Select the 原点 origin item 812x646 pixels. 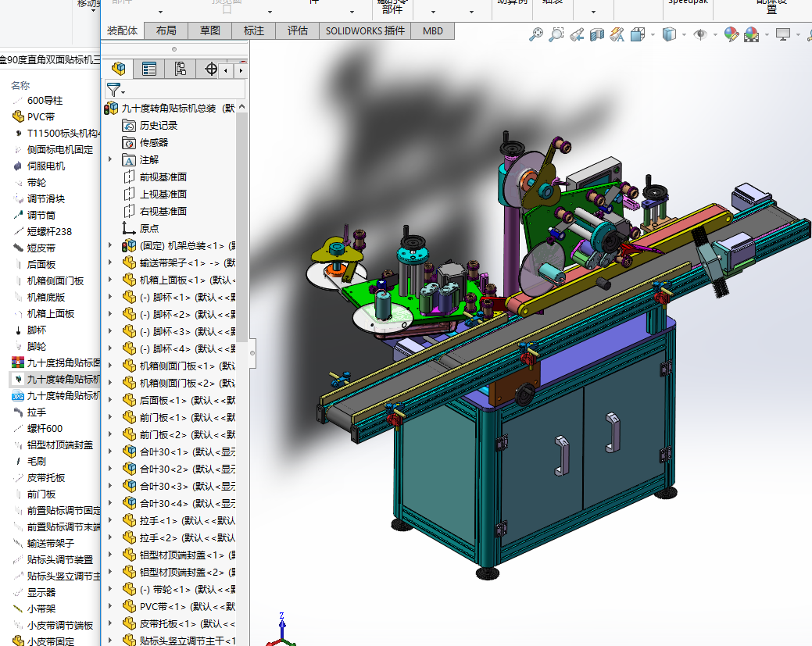[x=149, y=228]
